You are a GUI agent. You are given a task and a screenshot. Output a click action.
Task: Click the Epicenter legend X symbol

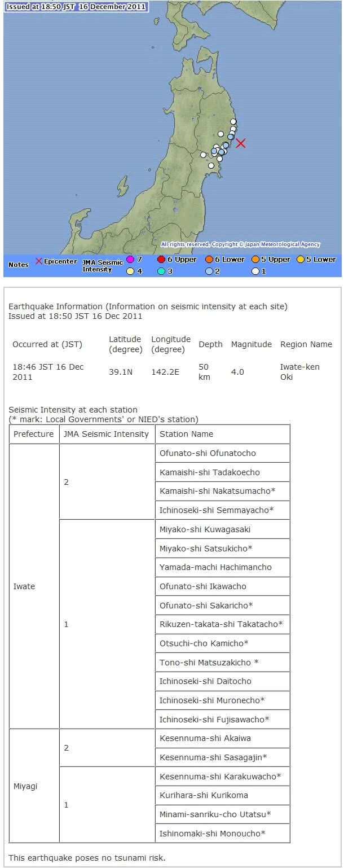click(x=39, y=262)
